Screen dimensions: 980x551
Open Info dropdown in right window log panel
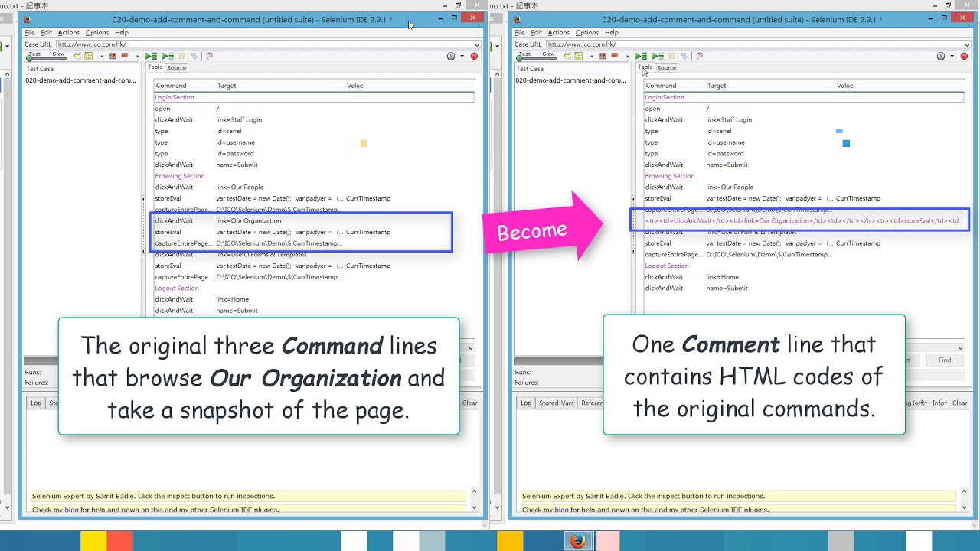pyautogui.click(x=939, y=403)
